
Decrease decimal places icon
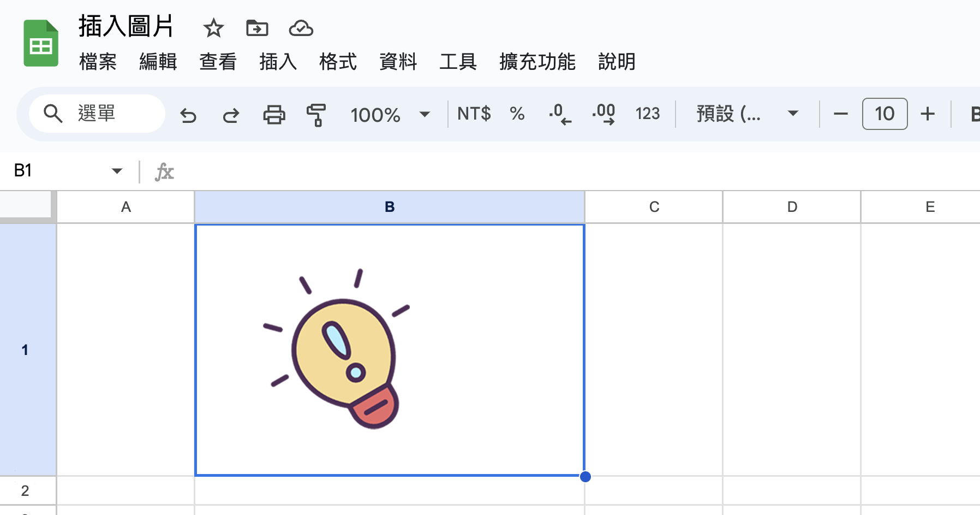point(559,114)
